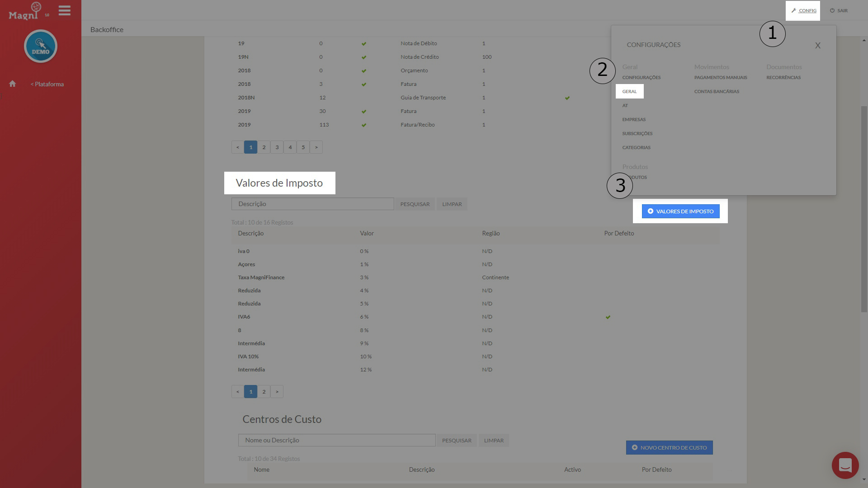Click the SAIR power button

click(x=839, y=10)
